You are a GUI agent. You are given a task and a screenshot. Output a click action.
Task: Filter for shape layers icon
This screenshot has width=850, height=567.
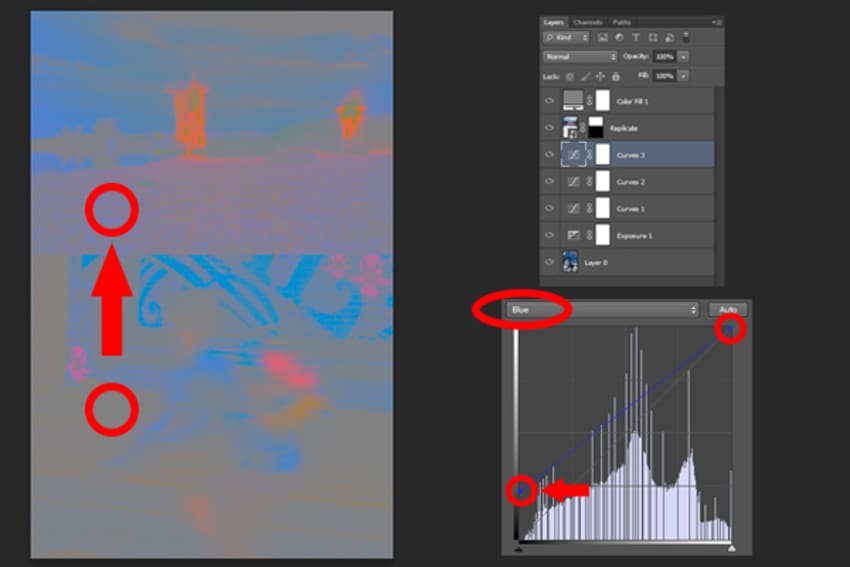point(653,37)
